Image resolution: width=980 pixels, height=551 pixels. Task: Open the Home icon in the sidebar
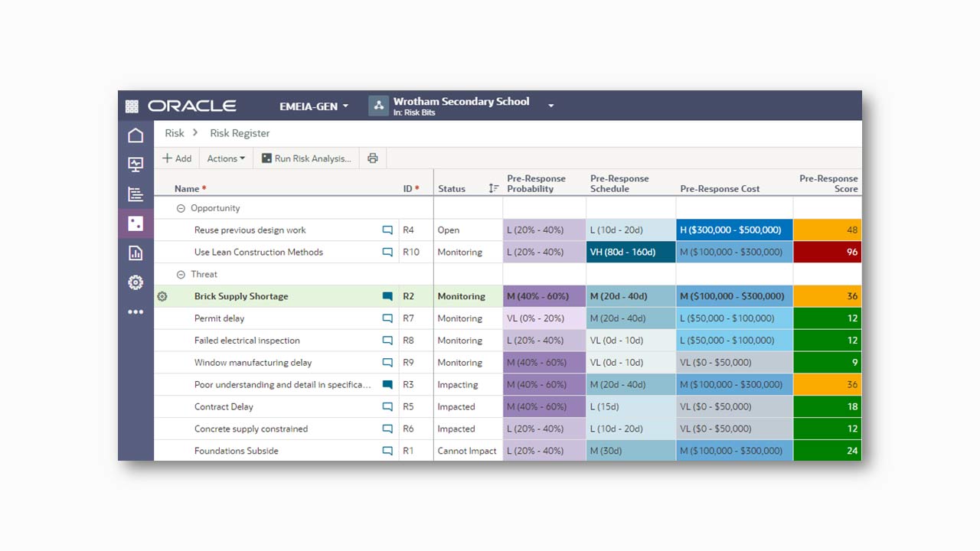(136, 135)
